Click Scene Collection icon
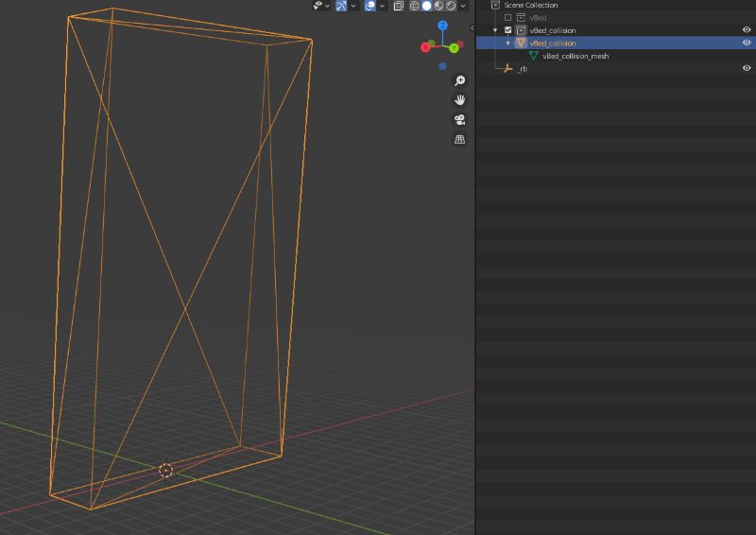The width and height of the screenshot is (756, 535). click(494, 5)
